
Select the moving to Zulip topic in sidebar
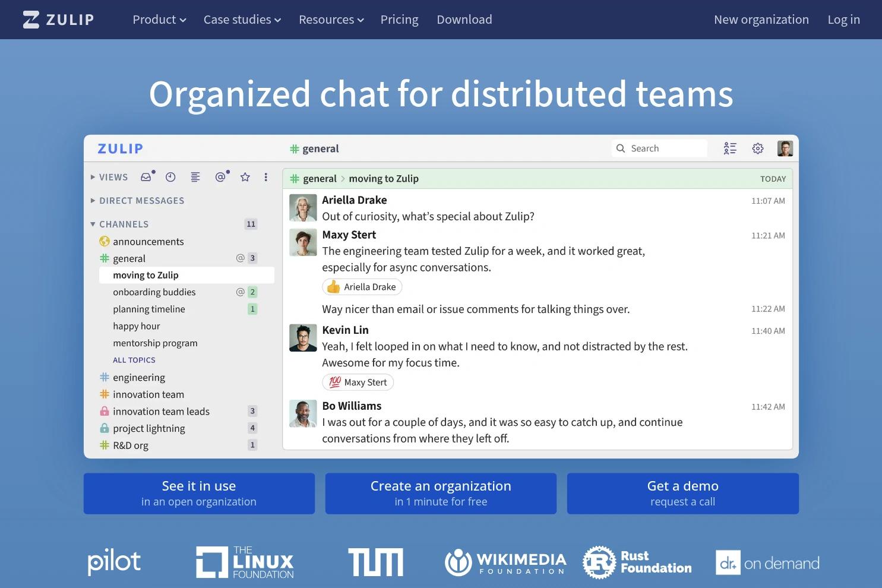186,275
